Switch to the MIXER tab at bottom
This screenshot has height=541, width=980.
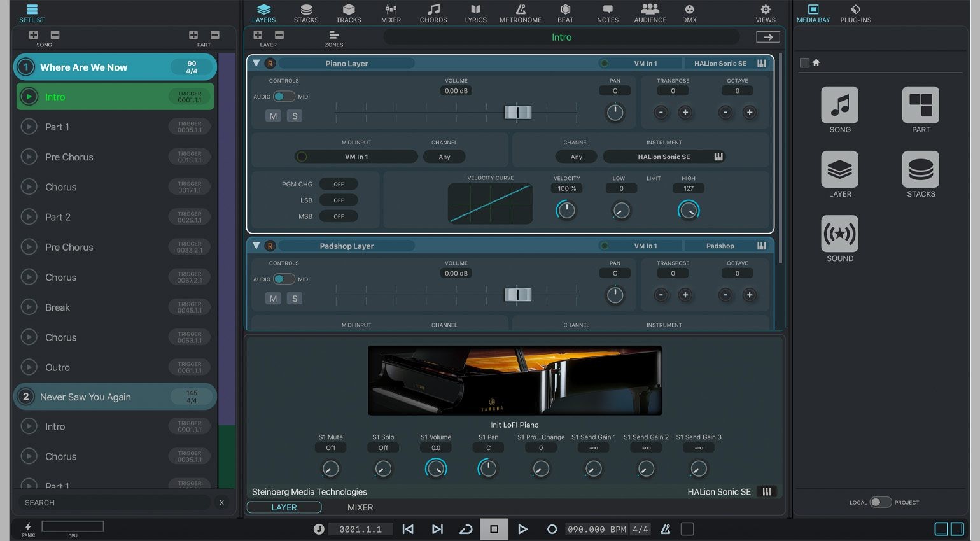[360, 507]
